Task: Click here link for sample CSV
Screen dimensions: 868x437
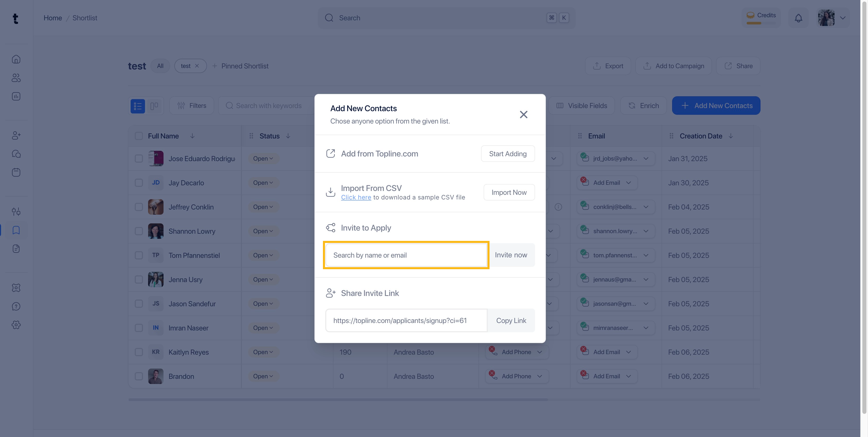Action: click(x=356, y=197)
